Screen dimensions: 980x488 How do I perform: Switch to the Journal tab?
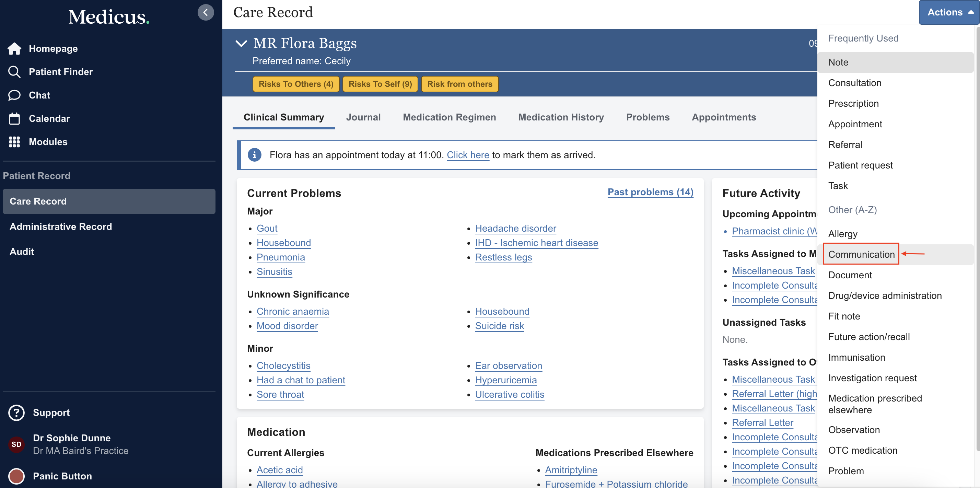tap(363, 117)
